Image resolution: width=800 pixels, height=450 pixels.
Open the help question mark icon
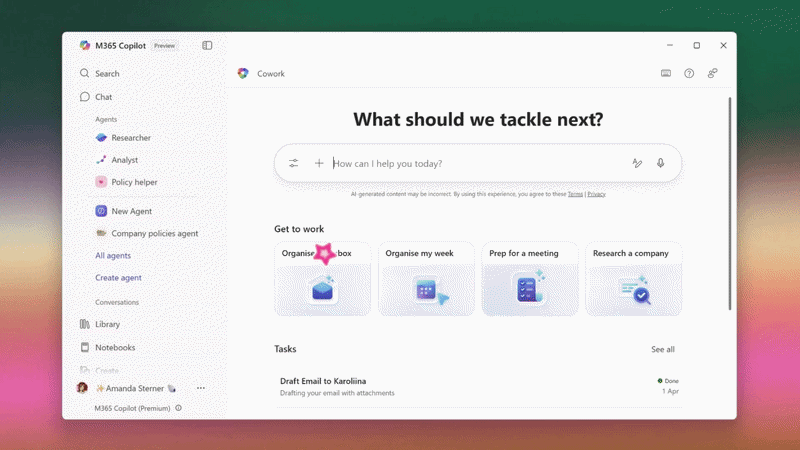pos(689,73)
